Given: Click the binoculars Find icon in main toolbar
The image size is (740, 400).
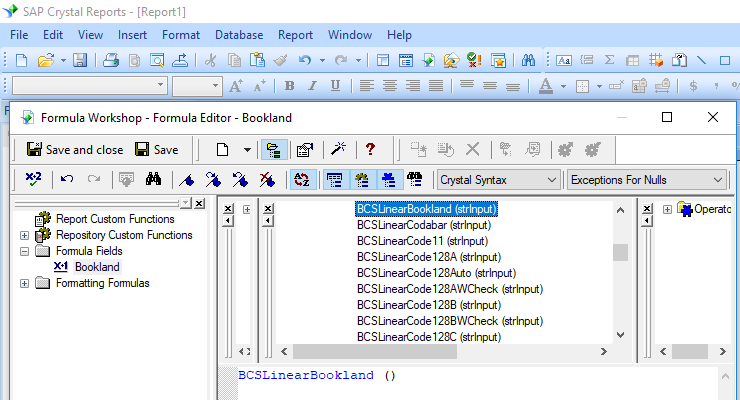Looking at the screenshot, I should tap(528, 60).
